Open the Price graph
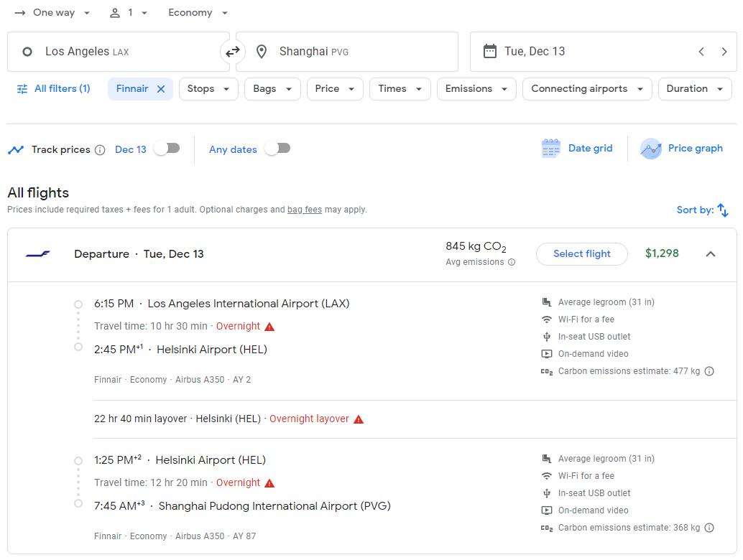This screenshot has width=743, height=560. pyautogui.click(x=681, y=149)
